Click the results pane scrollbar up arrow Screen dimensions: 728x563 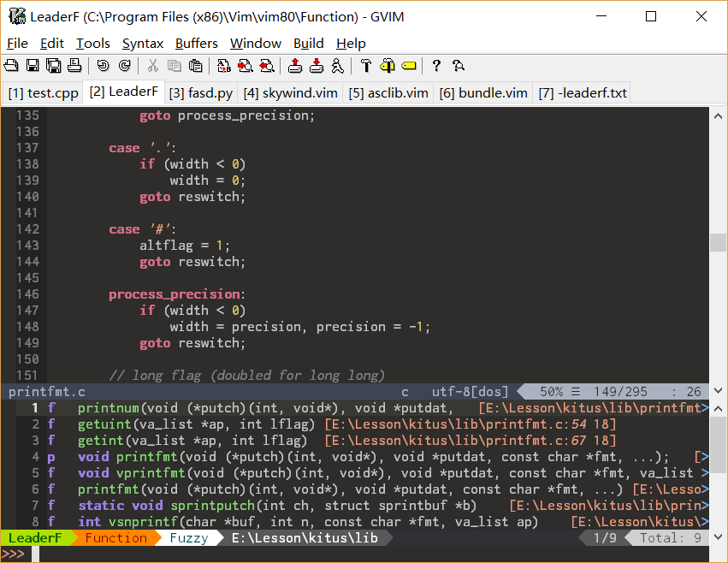(718, 408)
